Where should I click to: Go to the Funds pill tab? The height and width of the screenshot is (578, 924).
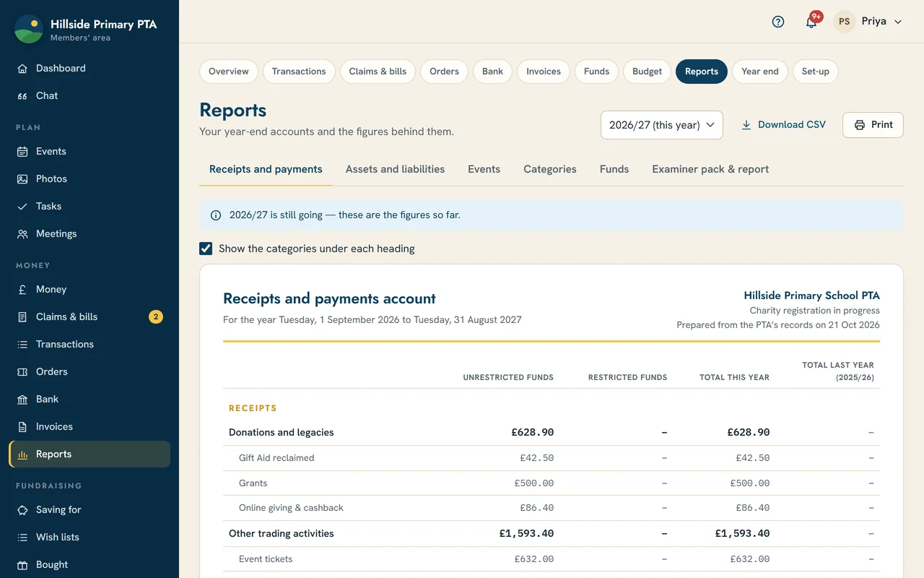point(597,72)
